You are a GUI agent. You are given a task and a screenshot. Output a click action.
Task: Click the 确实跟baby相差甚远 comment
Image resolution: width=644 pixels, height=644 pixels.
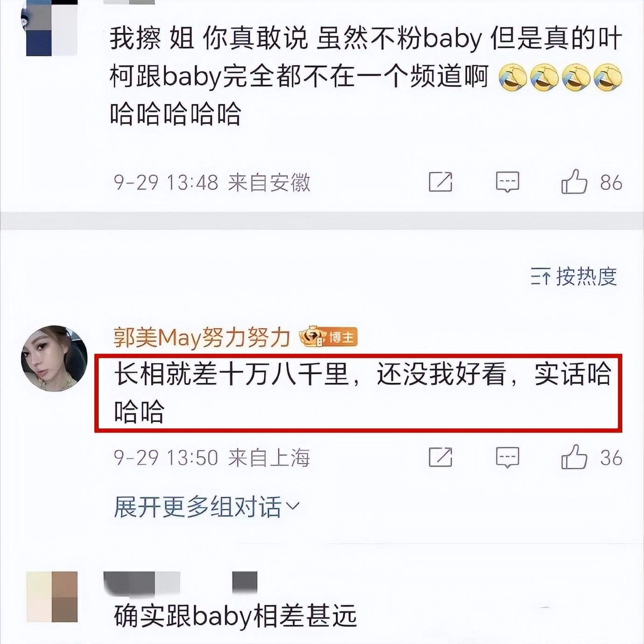click(x=235, y=616)
